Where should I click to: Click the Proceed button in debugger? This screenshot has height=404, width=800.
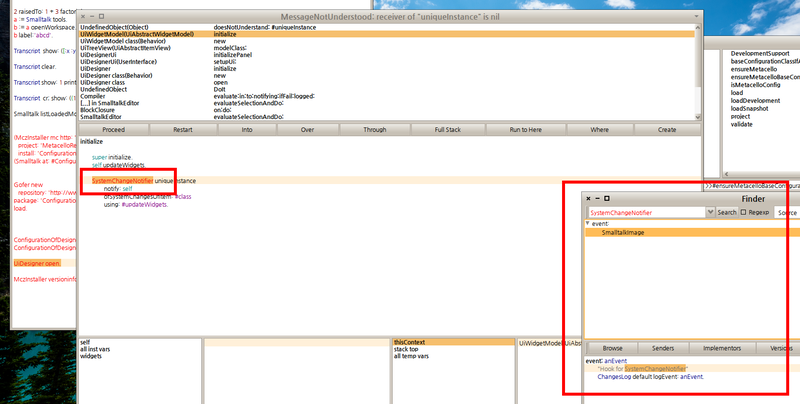click(x=113, y=129)
